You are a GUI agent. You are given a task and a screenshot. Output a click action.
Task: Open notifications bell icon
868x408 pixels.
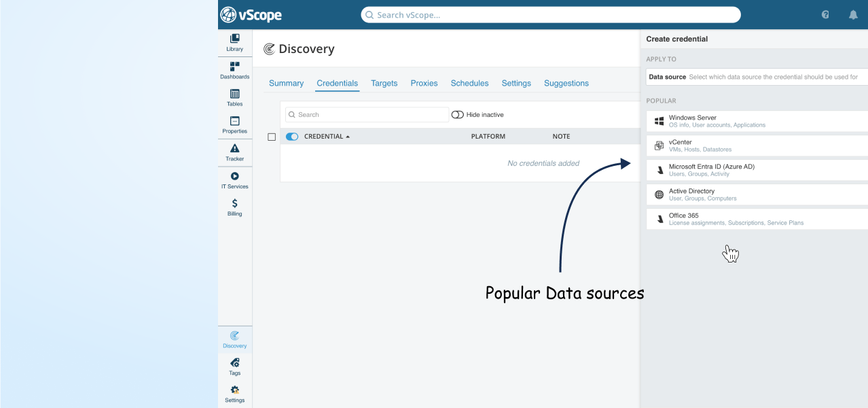tap(853, 14)
